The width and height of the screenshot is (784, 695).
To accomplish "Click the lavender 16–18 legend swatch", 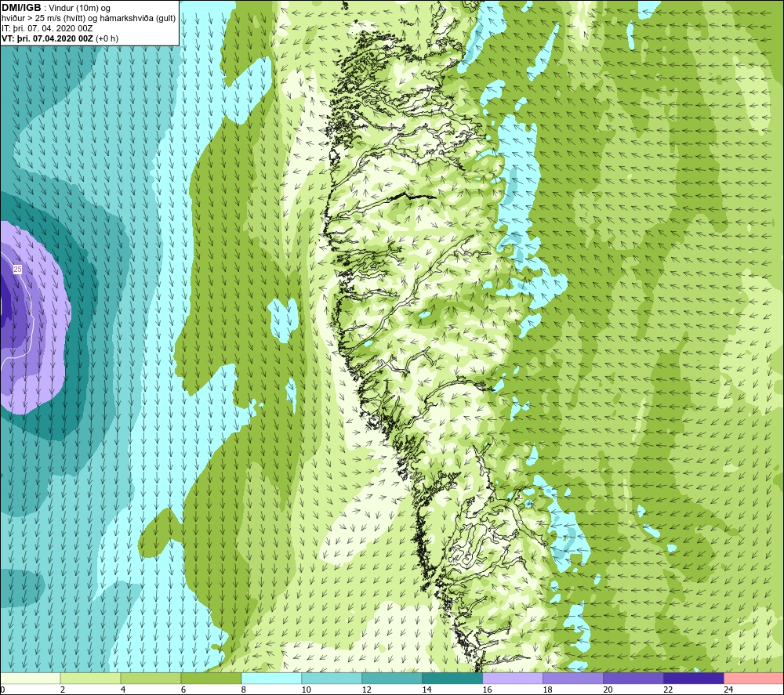I will [x=513, y=679].
